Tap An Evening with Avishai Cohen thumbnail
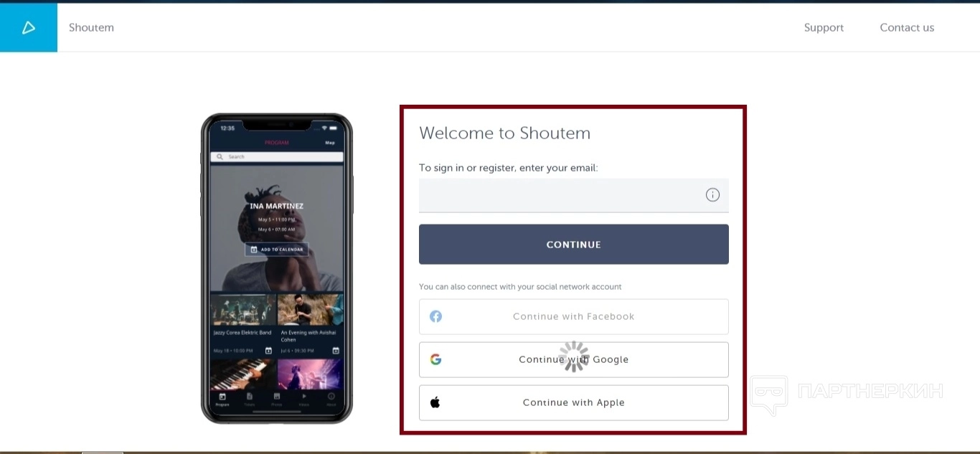 tap(310, 310)
